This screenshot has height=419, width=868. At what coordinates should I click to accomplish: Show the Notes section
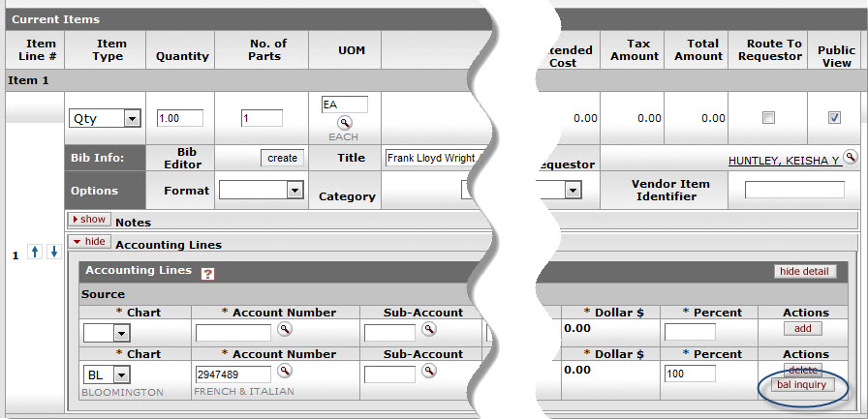coord(89,220)
